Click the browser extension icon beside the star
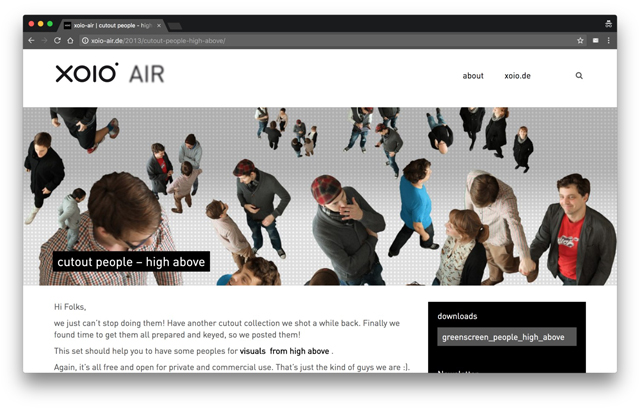640x410 pixels. (595, 41)
